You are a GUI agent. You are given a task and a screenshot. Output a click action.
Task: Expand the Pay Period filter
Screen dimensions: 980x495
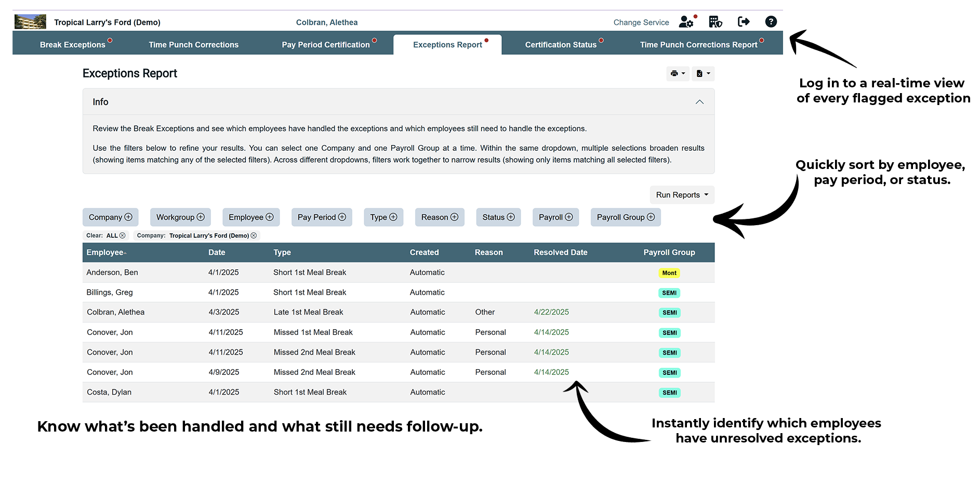point(321,217)
